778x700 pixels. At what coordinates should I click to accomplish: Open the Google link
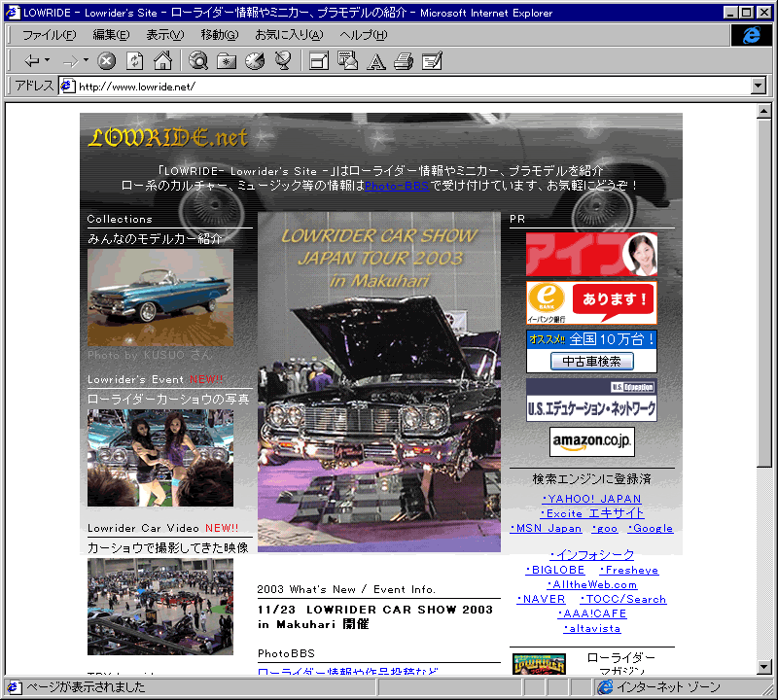[651, 528]
